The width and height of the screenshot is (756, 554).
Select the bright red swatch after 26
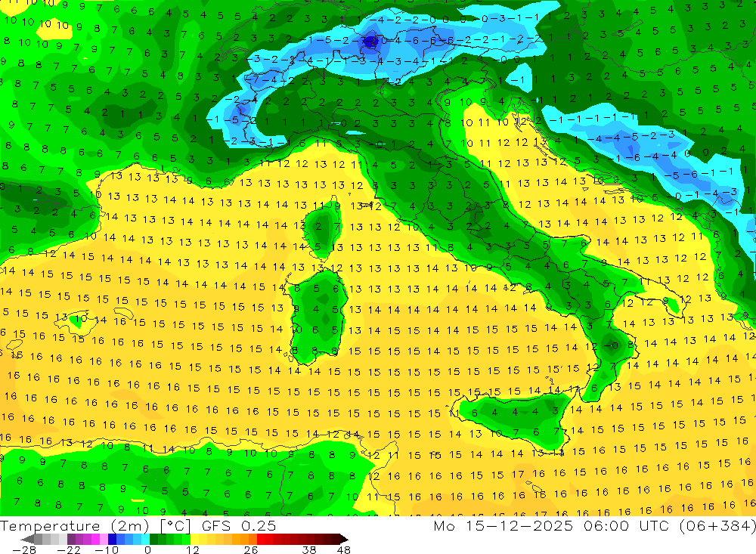pyautogui.click(x=261, y=539)
